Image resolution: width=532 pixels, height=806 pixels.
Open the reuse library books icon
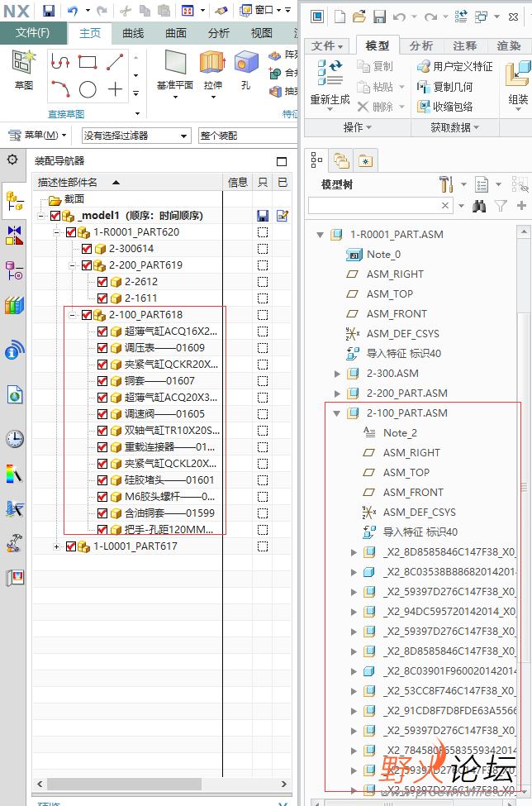14,306
